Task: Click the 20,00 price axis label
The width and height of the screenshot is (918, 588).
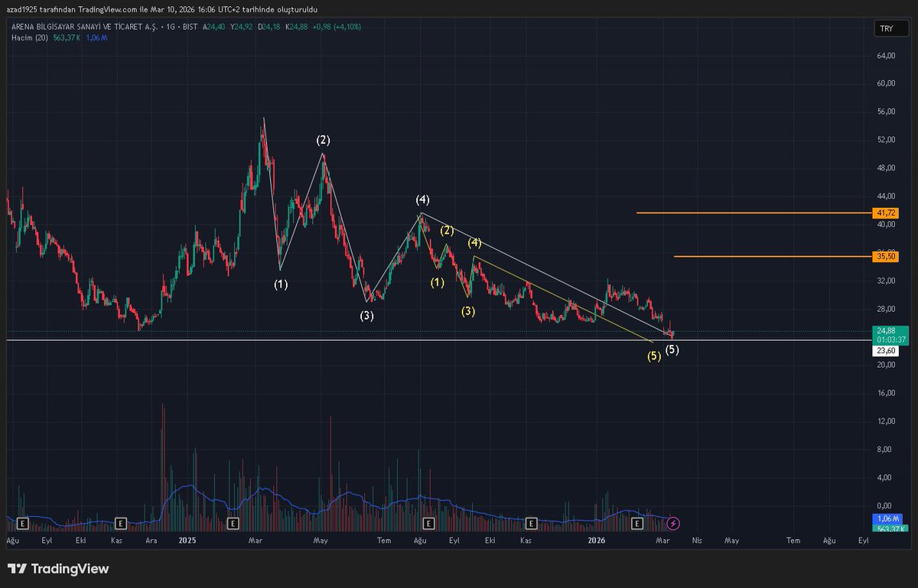Action: pyautogui.click(x=886, y=365)
